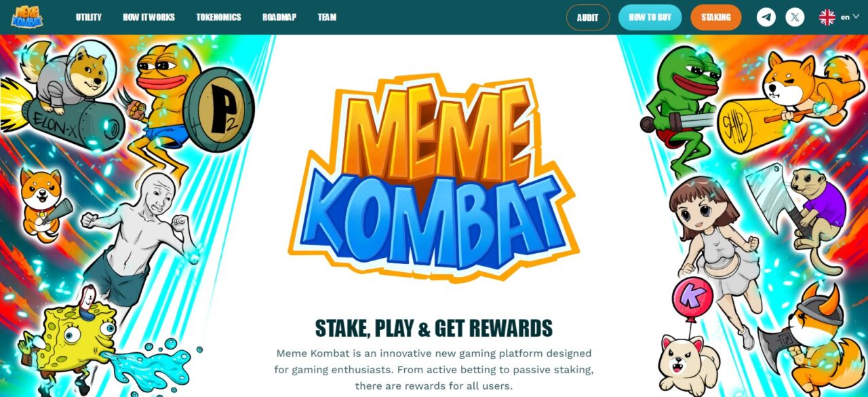Open the Staking button

click(716, 18)
